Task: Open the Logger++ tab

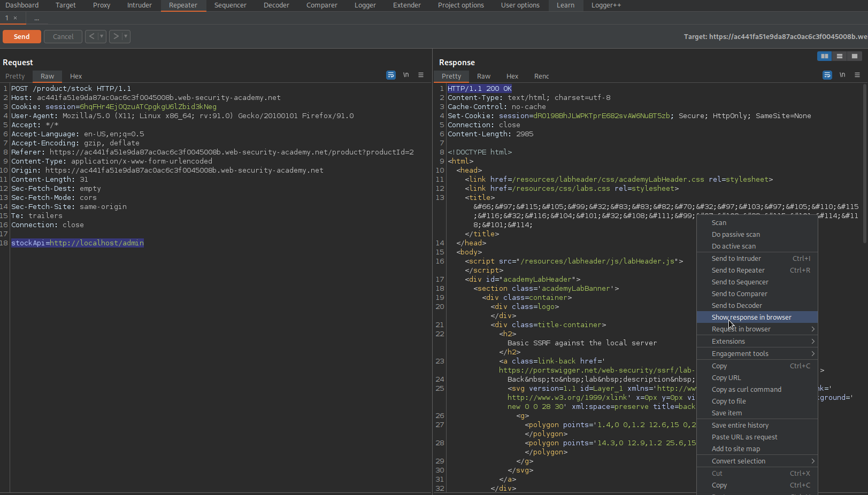Action: click(606, 5)
